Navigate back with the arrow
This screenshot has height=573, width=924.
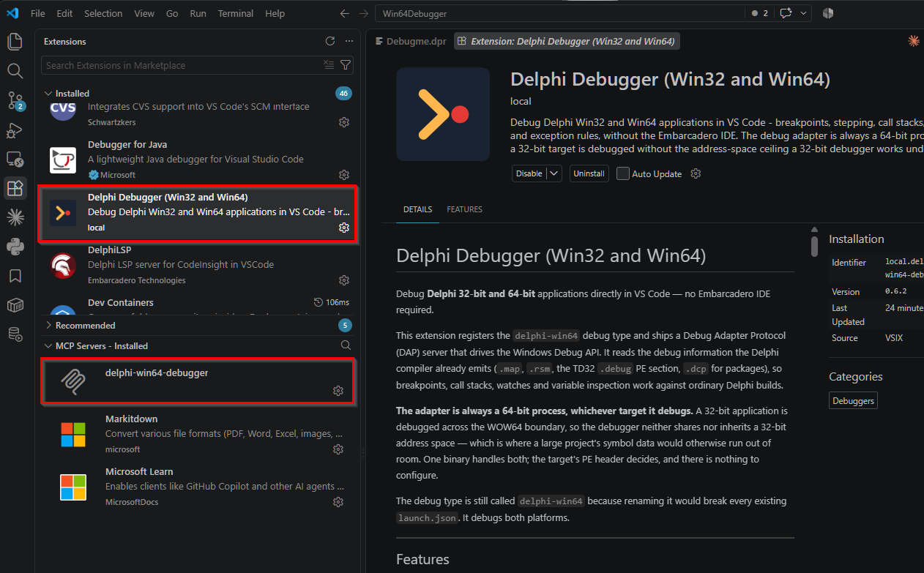[345, 13]
